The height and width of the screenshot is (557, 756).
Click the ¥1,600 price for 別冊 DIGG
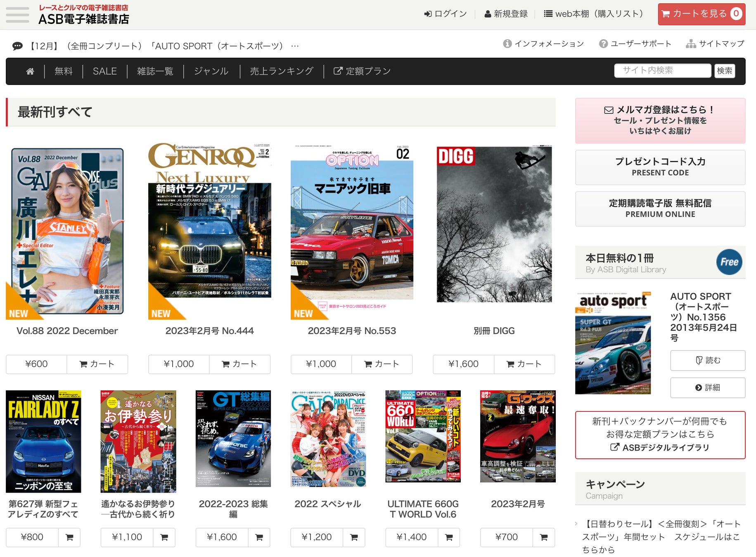(464, 364)
